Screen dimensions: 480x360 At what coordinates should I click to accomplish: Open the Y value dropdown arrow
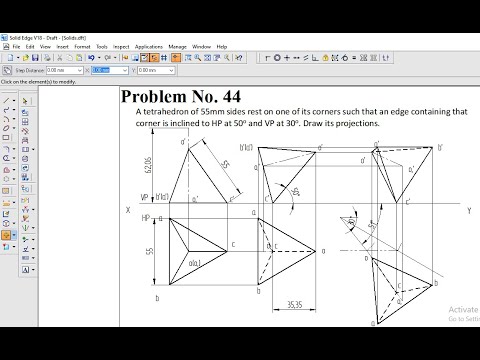pos(171,70)
